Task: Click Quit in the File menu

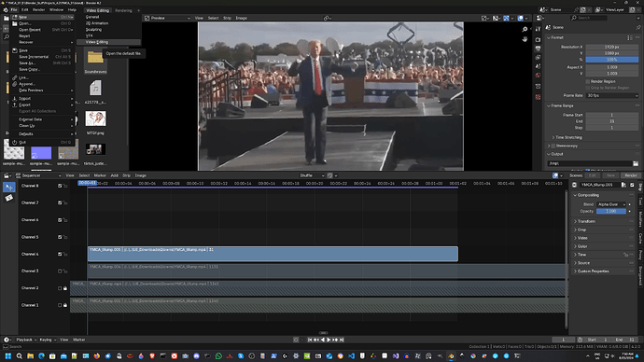Action: (42, 142)
